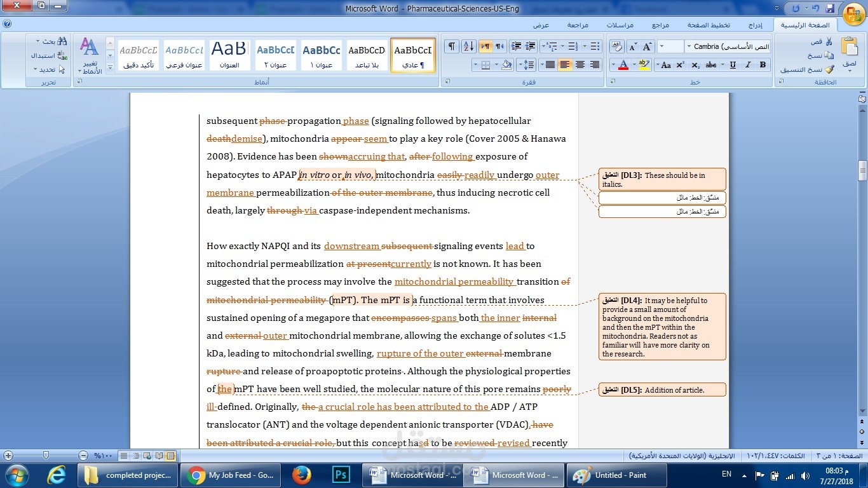This screenshot has width=868, height=488.
Task: Click the Sort A-Z icon
Action: click(x=469, y=46)
